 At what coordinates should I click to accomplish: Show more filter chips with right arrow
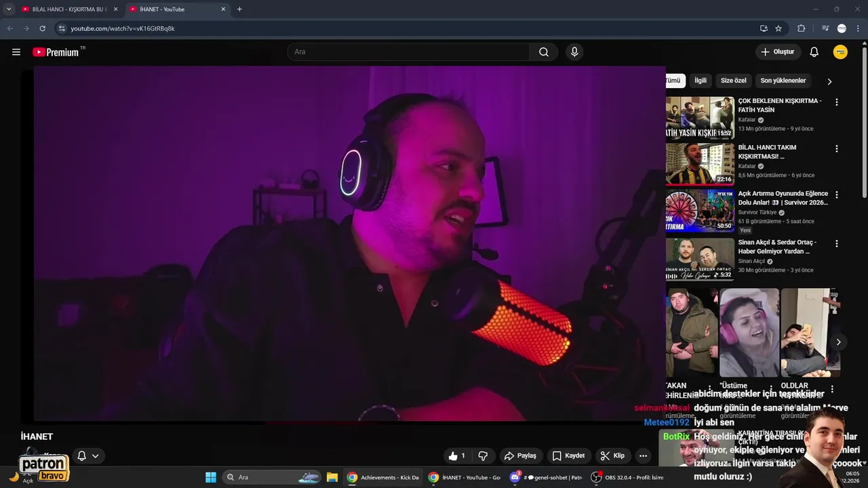(x=829, y=81)
